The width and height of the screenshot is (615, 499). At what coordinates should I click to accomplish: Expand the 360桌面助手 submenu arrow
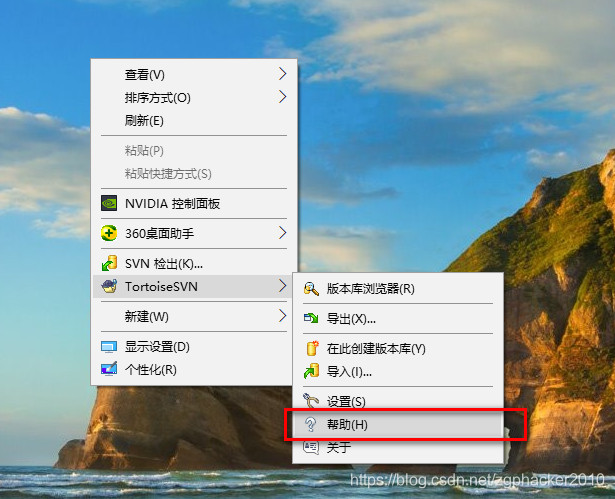[282, 233]
